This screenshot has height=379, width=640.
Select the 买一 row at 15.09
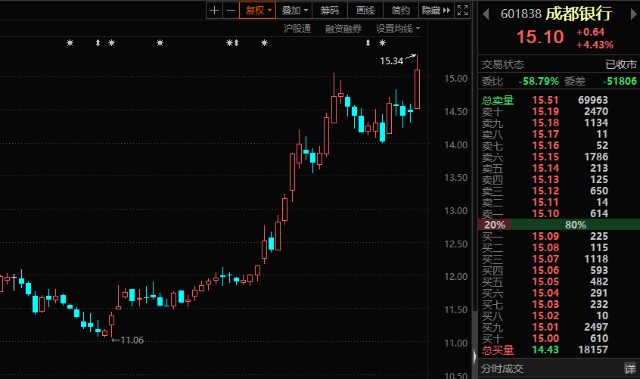[x=559, y=236]
